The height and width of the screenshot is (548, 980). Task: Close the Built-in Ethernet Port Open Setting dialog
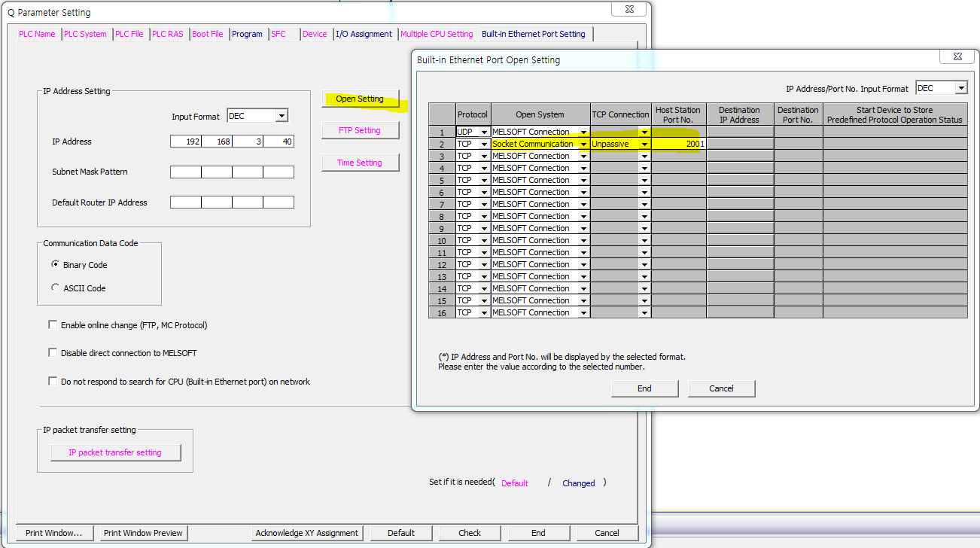pos(957,56)
